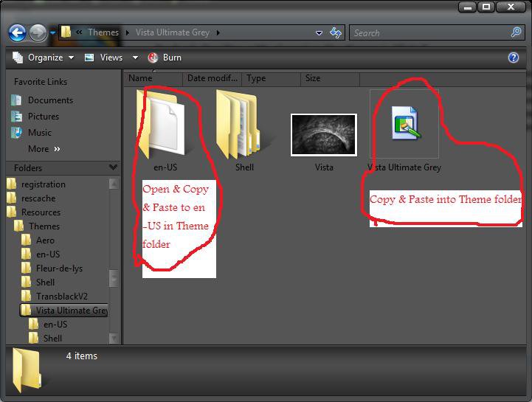This screenshot has height=402, width=532.
Task: Select the Vista image thumbnail
Action: [324, 135]
